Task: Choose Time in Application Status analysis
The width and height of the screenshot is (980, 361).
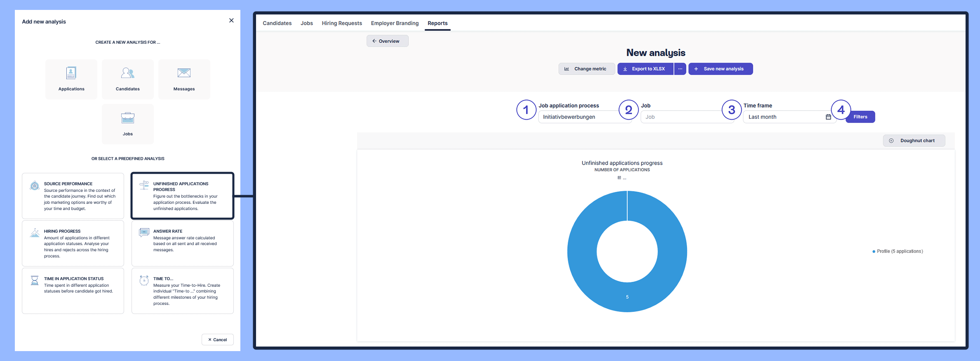Action: [x=73, y=291]
